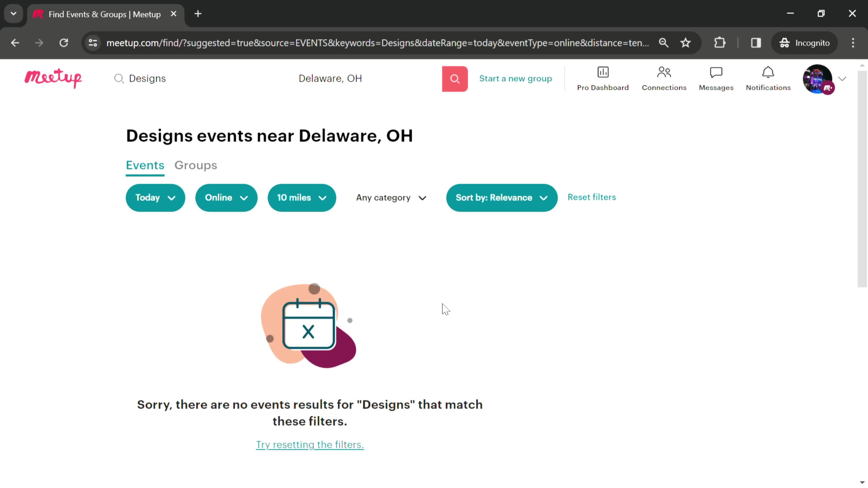Click the address bar URL
Viewport: 868px width, 488px height.
point(377,43)
